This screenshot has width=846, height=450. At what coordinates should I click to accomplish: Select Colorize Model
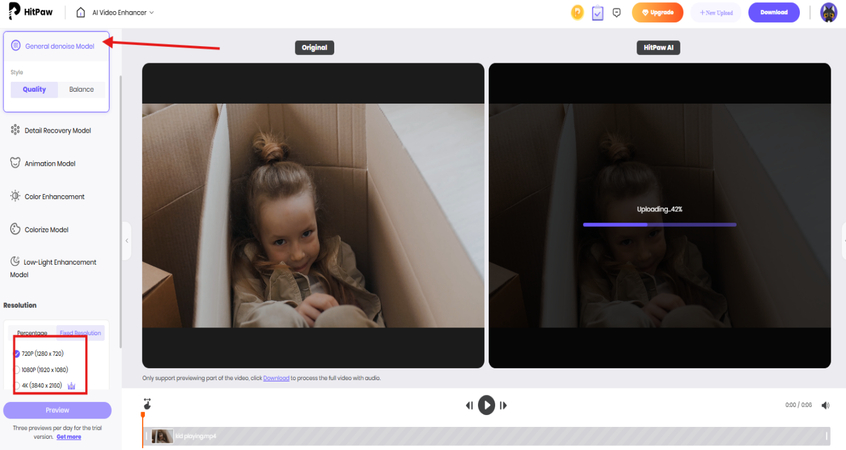pos(46,229)
